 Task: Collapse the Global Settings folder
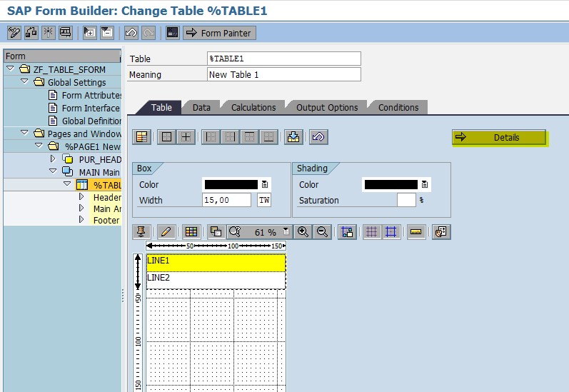pyautogui.click(x=24, y=81)
